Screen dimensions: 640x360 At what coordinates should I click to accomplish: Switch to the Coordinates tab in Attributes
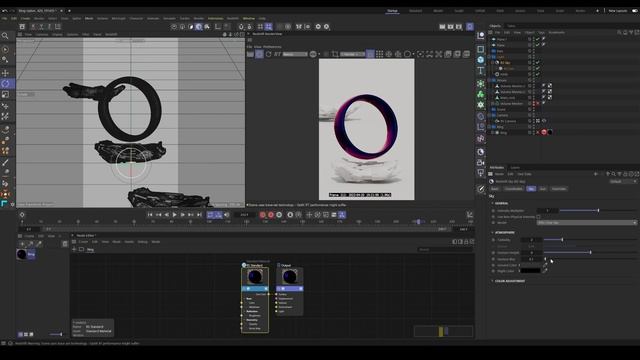513,189
